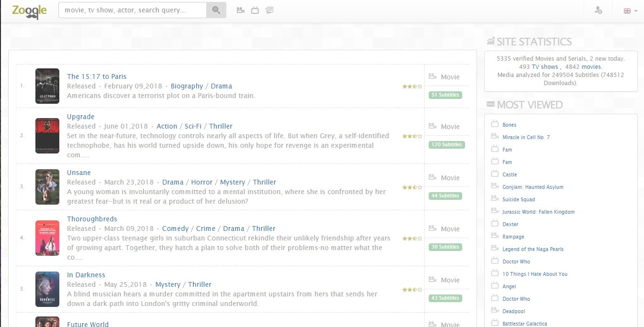This screenshot has width=644, height=327.
Task: Open the In Darkness poster thumbnail
Action: 47,289
